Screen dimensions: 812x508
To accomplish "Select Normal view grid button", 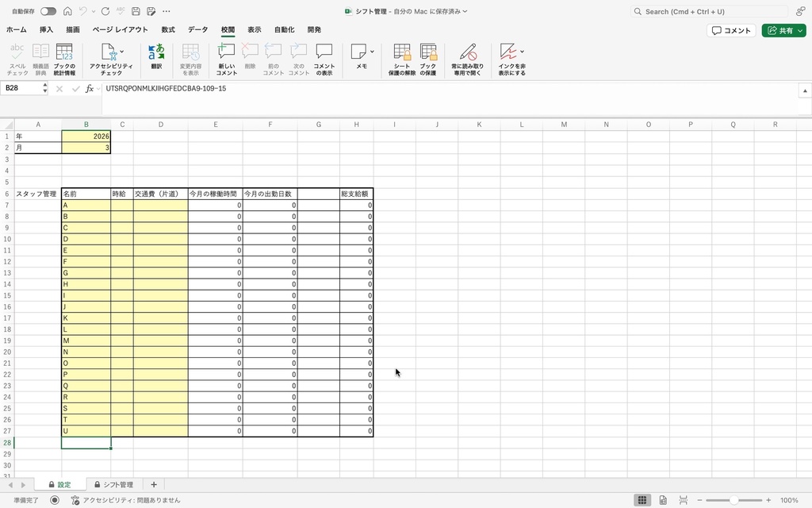I will [x=642, y=500].
